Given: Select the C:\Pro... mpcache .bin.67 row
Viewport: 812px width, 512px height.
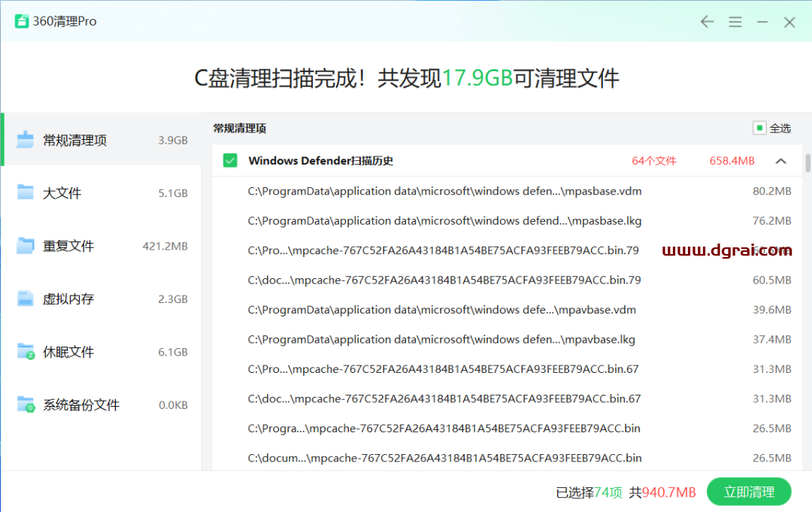Looking at the screenshot, I should click(x=507, y=369).
